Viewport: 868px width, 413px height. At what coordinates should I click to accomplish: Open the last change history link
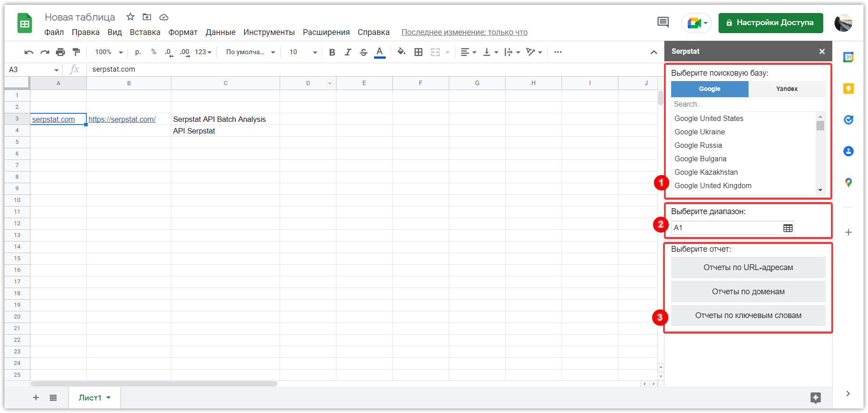464,32
